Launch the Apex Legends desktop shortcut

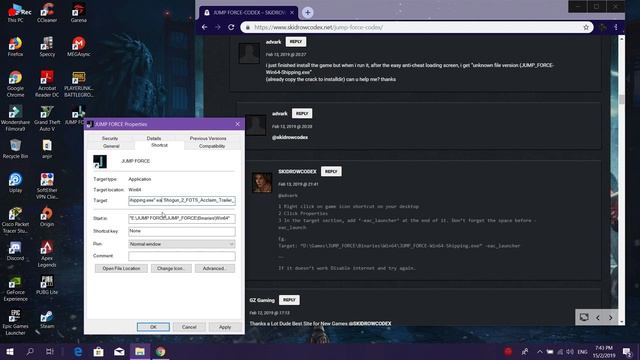(47, 254)
